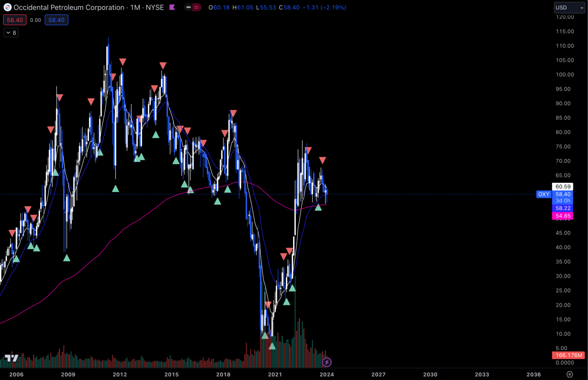Click the change value −1.31 (−2.19%)

[324, 7]
